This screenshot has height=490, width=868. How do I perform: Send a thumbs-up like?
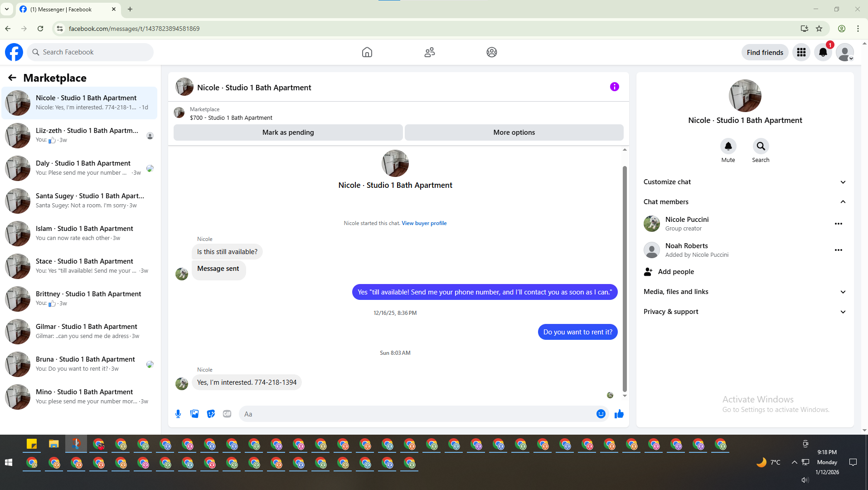[x=619, y=414]
